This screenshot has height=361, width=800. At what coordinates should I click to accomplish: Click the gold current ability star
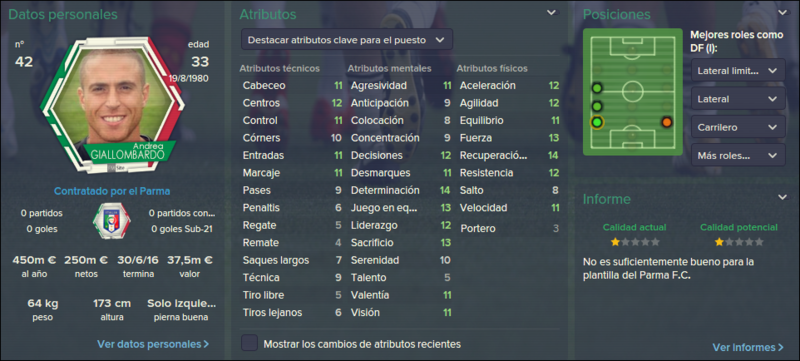click(615, 242)
